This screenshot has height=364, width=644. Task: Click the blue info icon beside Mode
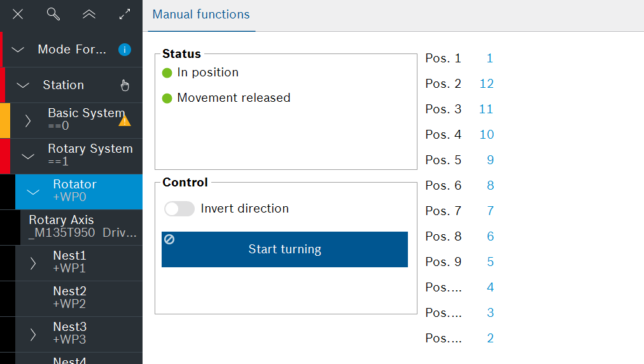click(x=125, y=50)
